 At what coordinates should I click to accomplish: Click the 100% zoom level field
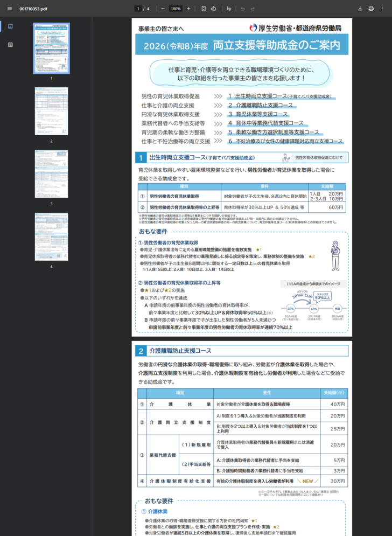click(x=176, y=9)
